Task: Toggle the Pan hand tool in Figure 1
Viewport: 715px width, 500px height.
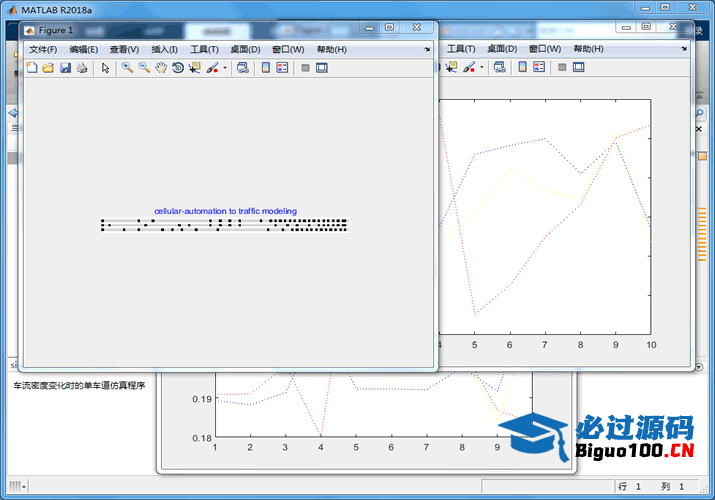Action: tap(160, 68)
